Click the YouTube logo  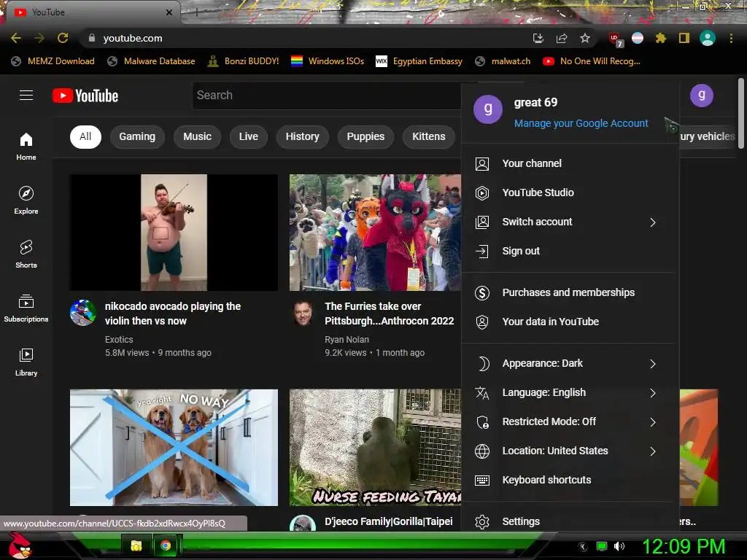coord(85,96)
